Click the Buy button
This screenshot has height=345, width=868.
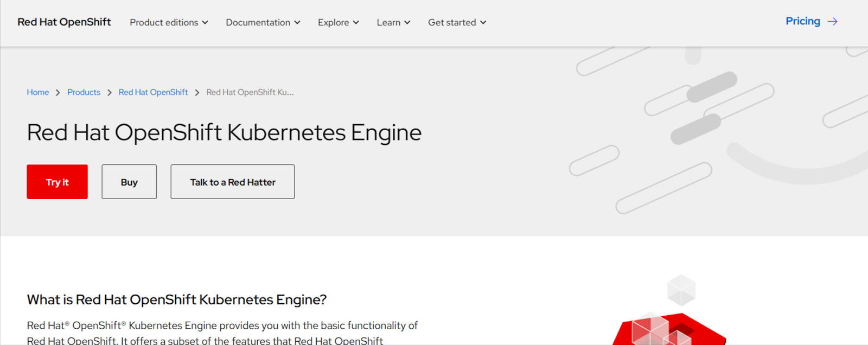[129, 182]
